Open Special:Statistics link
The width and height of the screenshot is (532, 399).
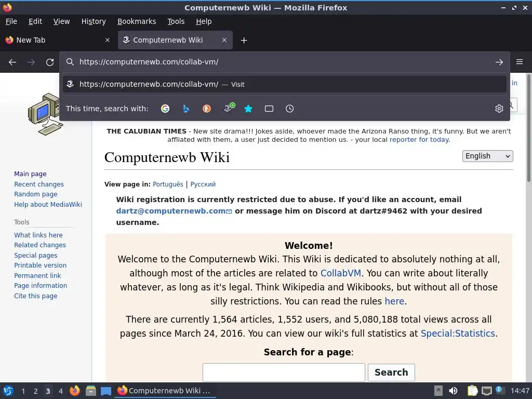(458, 334)
